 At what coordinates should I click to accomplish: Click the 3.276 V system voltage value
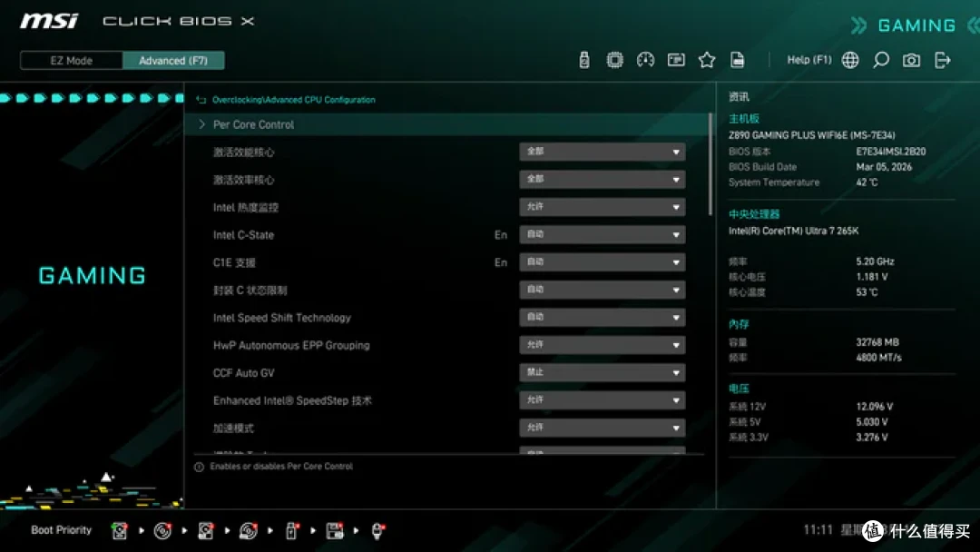(872, 437)
